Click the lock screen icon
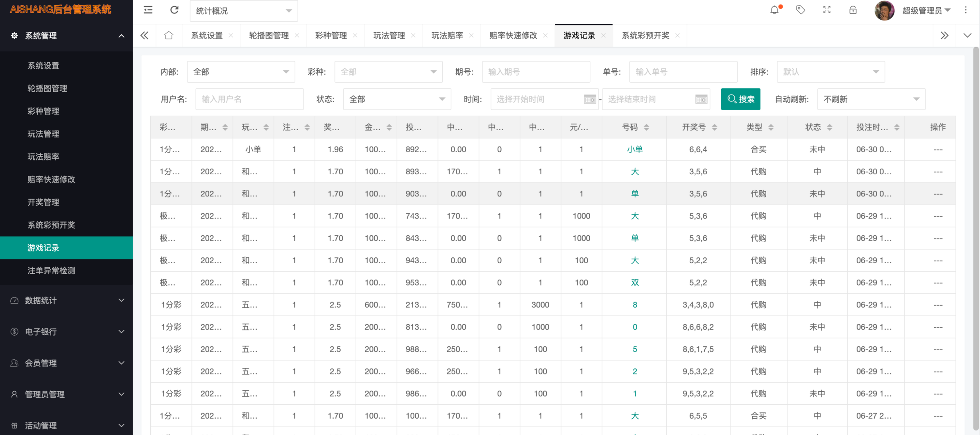Image resolution: width=980 pixels, height=435 pixels. [x=853, y=10]
